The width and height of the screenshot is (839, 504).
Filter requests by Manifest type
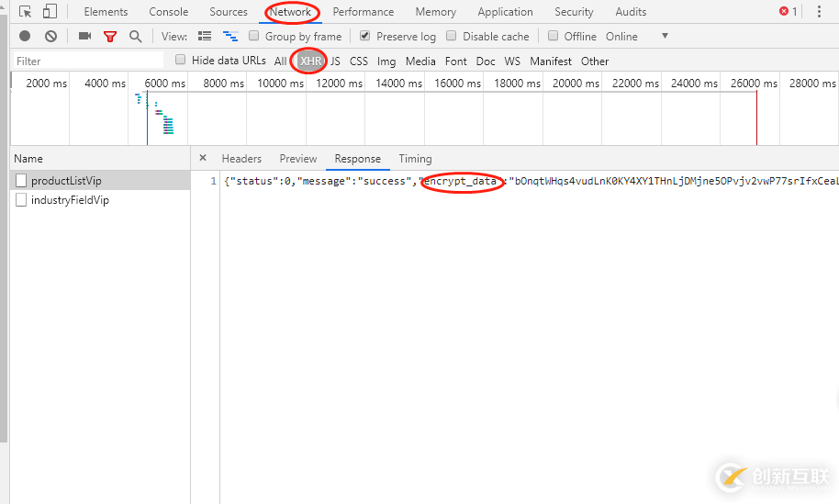click(551, 61)
